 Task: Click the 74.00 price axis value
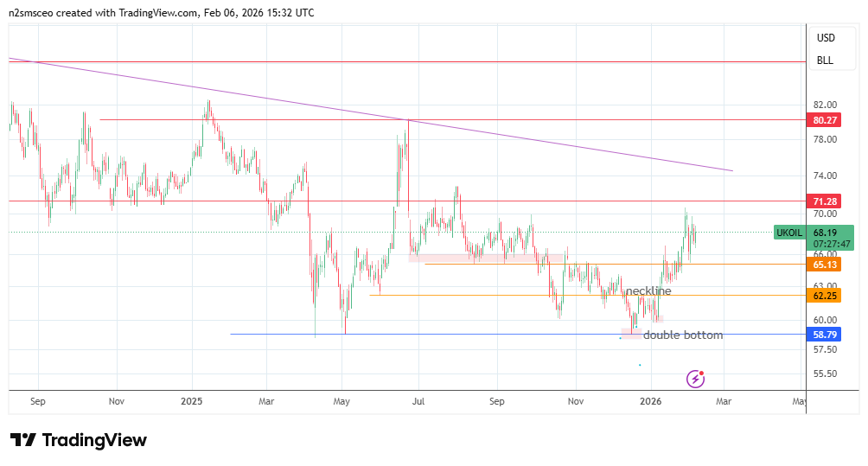tap(825, 176)
